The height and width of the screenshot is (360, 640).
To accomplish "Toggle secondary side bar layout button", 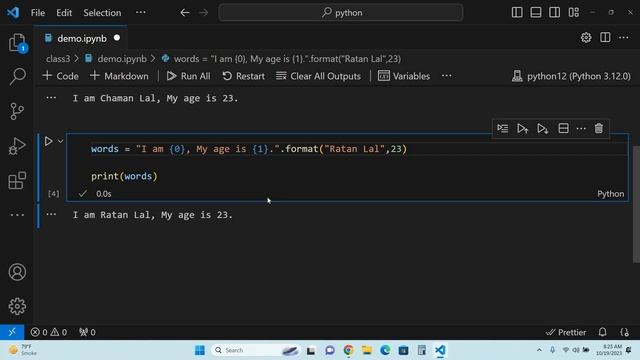I will (554, 13).
